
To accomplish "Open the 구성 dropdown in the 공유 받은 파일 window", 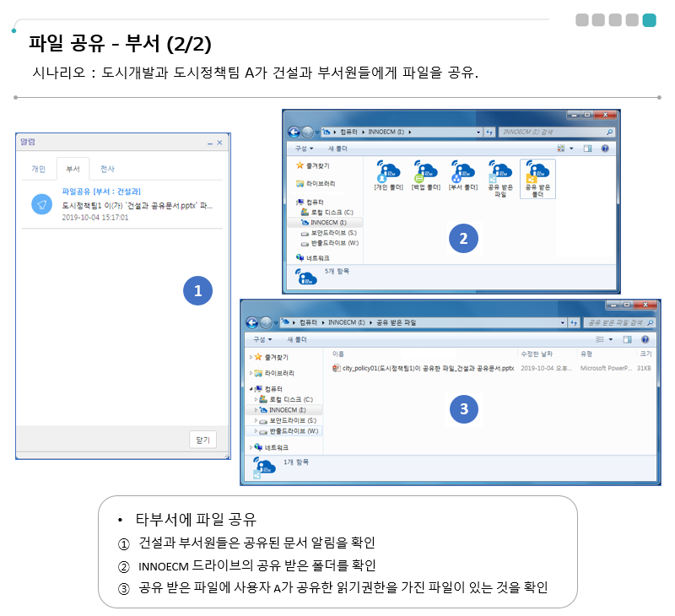I will tap(262, 339).
